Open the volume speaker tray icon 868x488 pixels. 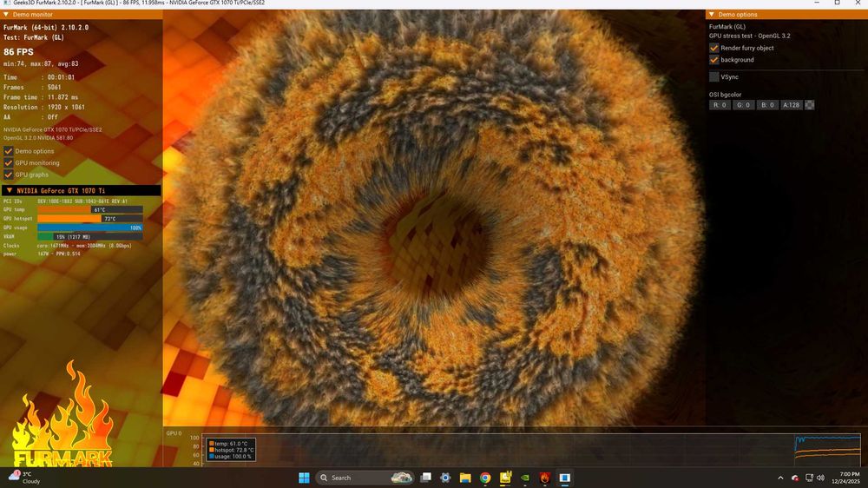pyautogui.click(x=820, y=478)
